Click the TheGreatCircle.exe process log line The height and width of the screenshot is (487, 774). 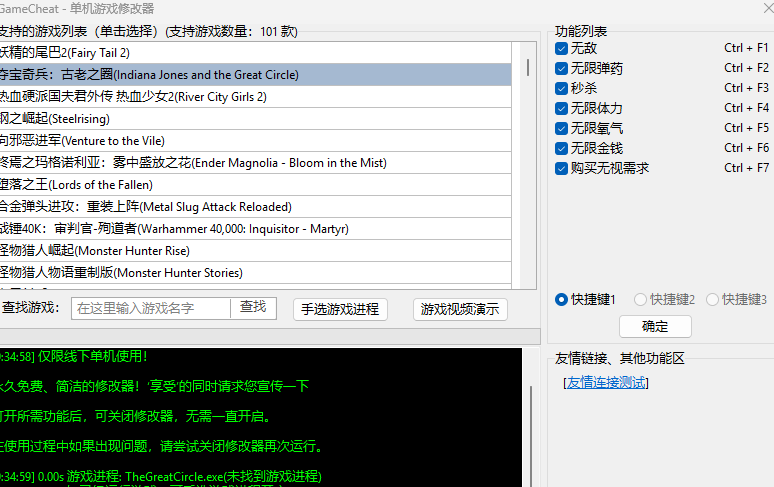(x=161, y=477)
